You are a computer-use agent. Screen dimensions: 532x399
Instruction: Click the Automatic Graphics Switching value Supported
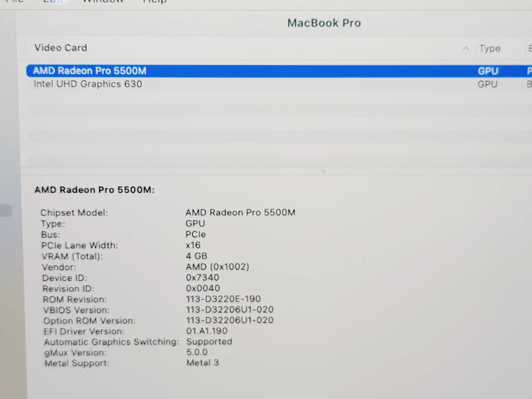point(209,341)
